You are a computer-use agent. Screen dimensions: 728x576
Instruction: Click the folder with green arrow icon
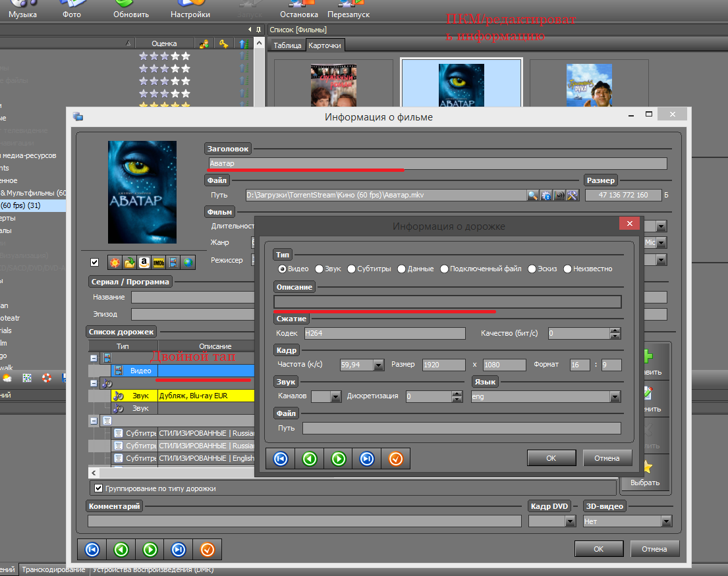click(x=129, y=263)
